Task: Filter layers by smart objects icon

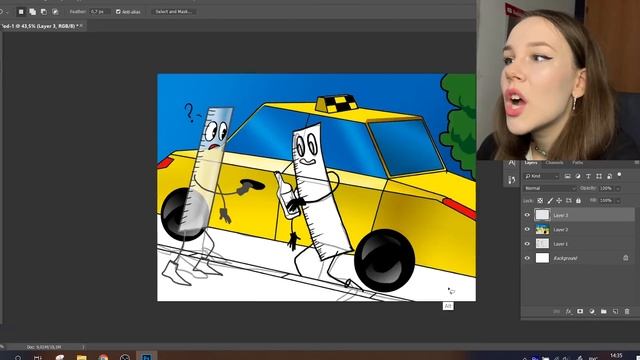Action: (609, 176)
